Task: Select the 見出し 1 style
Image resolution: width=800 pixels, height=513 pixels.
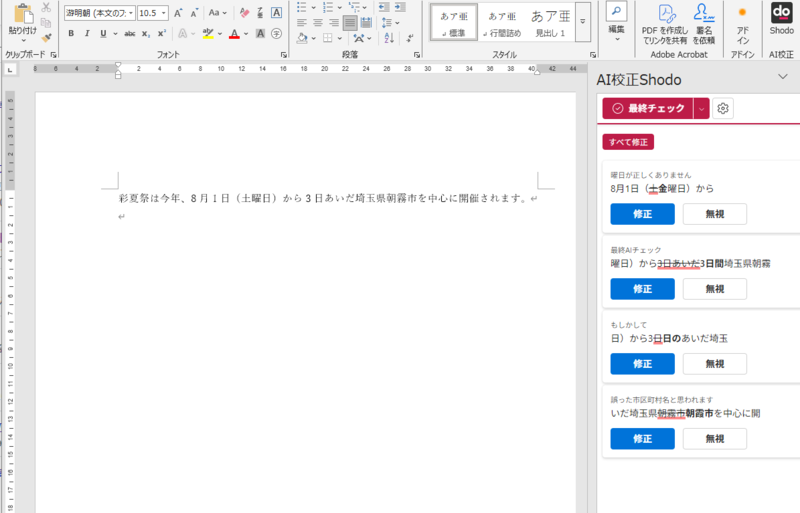Action: tap(550, 23)
